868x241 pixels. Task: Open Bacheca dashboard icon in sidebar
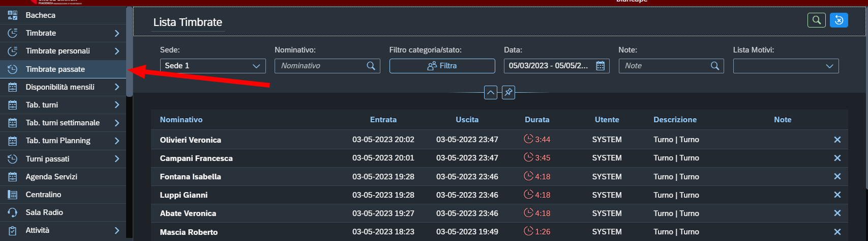pyautogui.click(x=13, y=15)
